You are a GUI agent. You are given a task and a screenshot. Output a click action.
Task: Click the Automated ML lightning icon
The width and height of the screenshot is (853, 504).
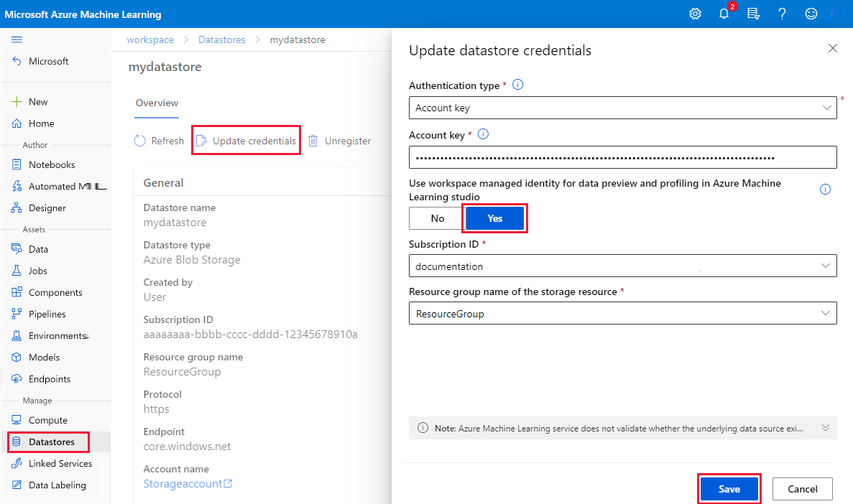pyautogui.click(x=17, y=186)
